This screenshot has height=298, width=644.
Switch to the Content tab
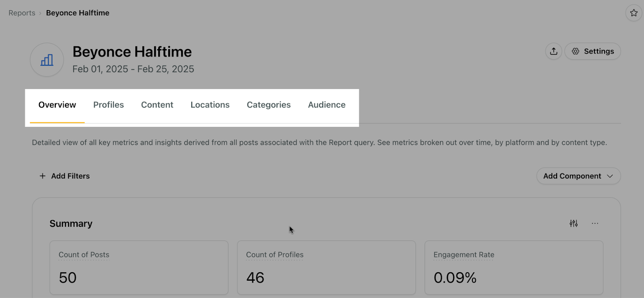point(157,105)
